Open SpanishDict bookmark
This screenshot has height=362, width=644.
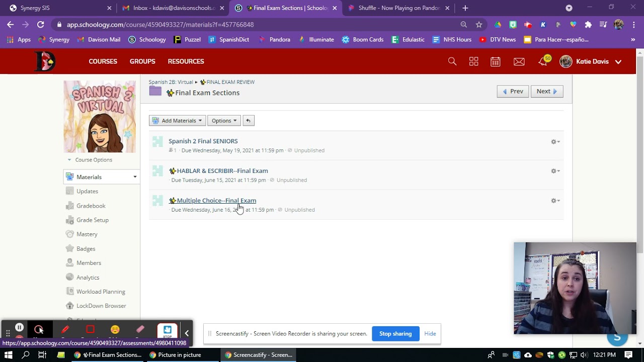(228, 40)
